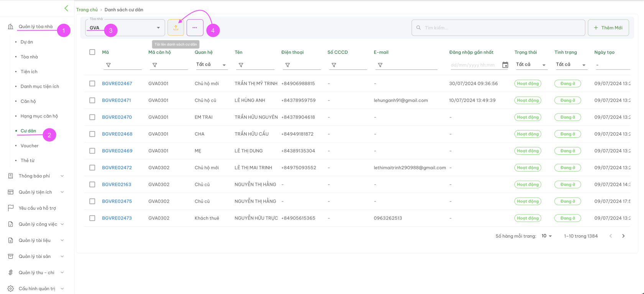
Task: Click the filter icon under Tên column
Action: pyautogui.click(x=241, y=65)
